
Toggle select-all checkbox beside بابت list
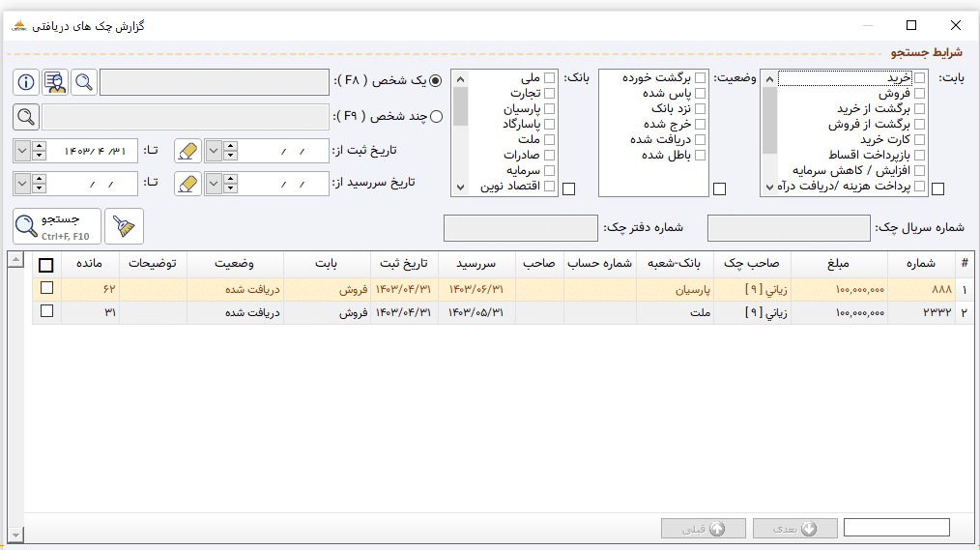[x=937, y=188]
